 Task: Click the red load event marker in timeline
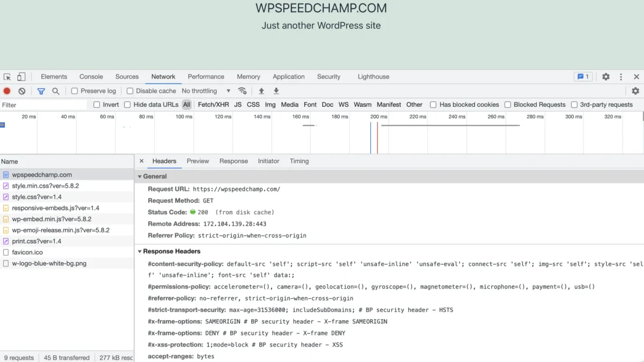point(377,138)
